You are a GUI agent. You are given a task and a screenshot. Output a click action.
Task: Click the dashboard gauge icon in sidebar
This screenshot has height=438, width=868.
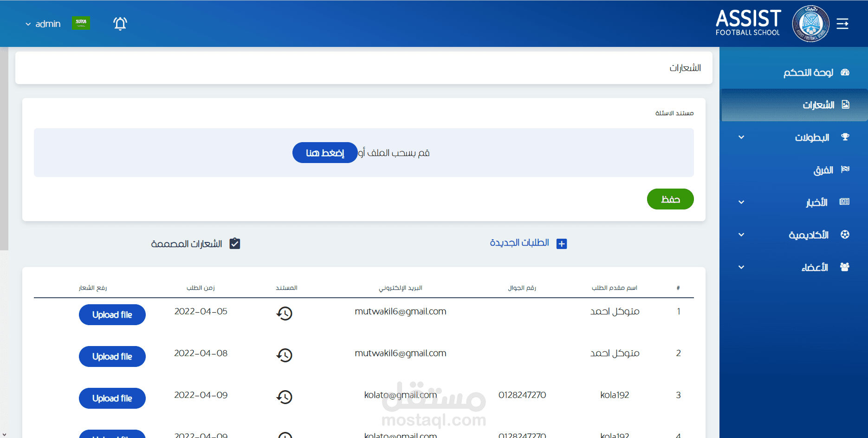coord(845,72)
